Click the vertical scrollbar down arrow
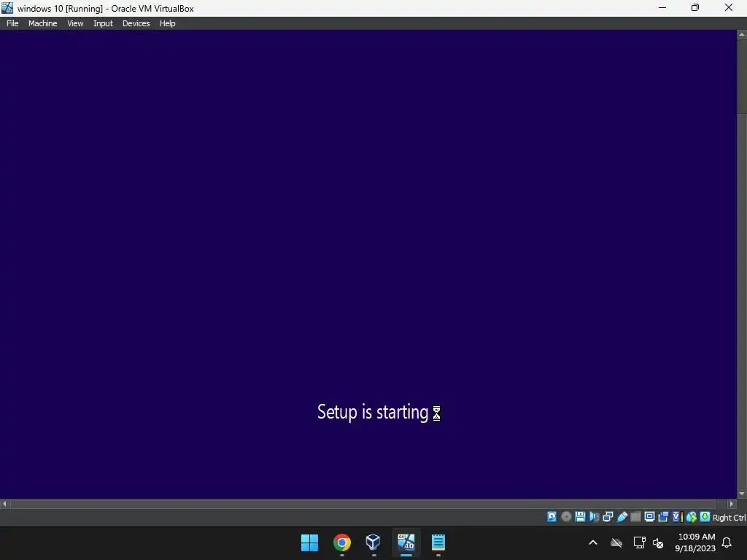 tap(742, 494)
